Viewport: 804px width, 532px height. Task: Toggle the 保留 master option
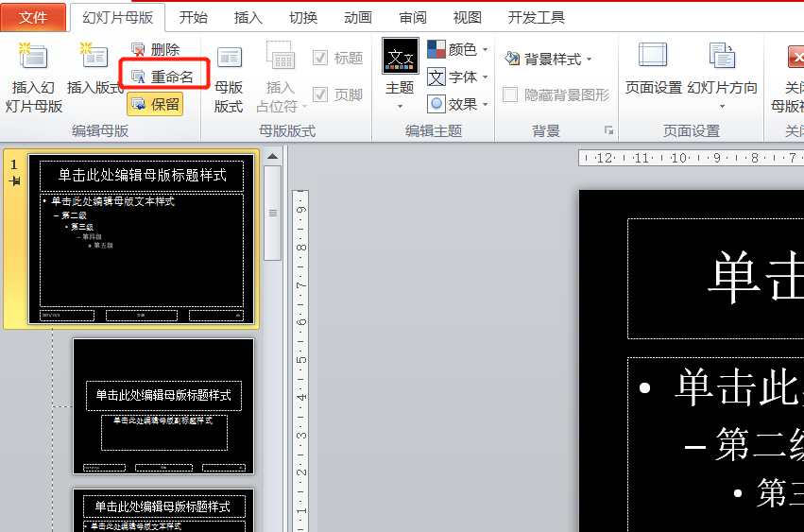pos(155,104)
